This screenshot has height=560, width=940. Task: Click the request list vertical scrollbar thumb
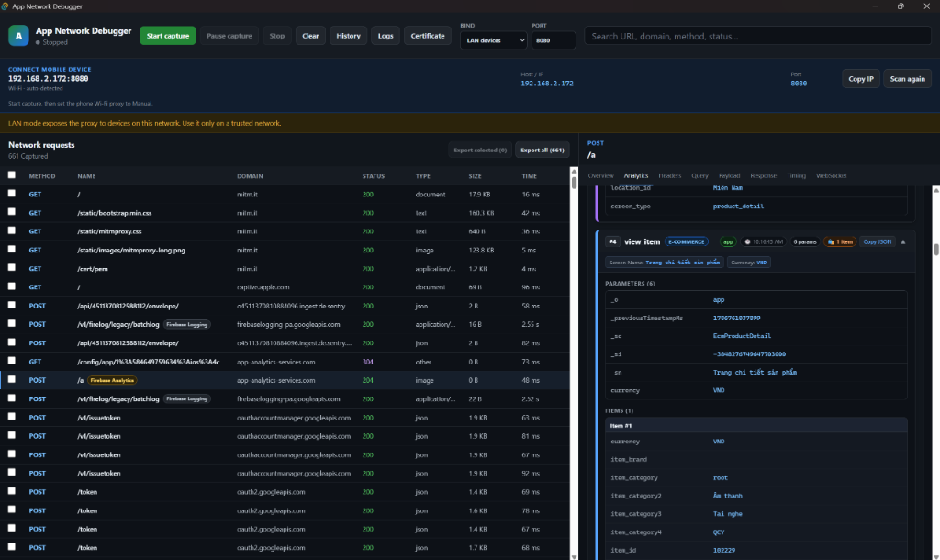[574, 183]
